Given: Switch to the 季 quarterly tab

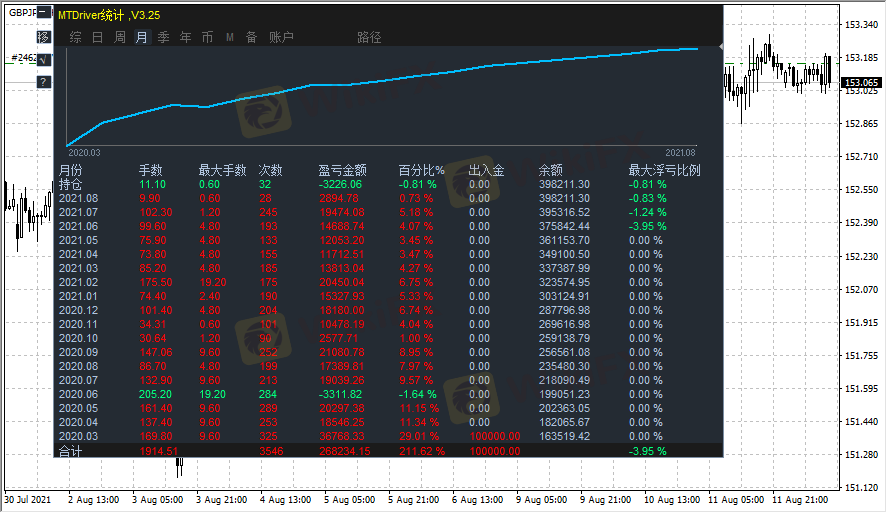Looking at the screenshot, I should pyautogui.click(x=163, y=37).
